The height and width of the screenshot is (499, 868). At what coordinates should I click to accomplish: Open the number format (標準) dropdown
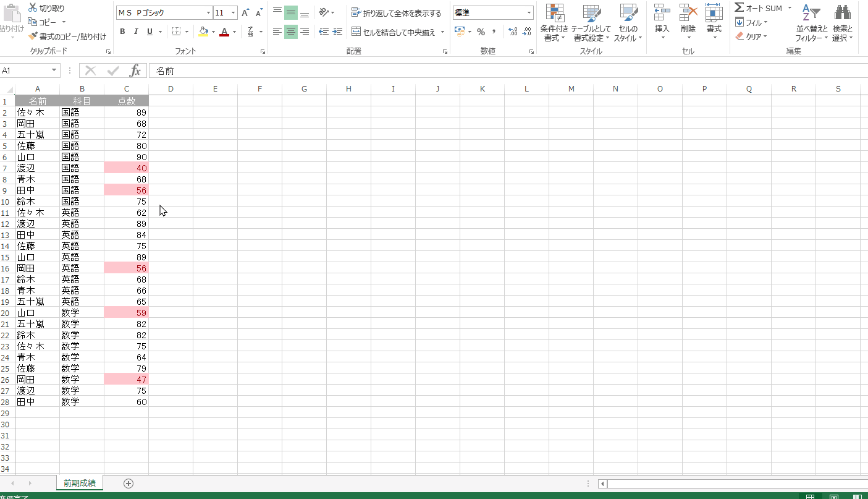point(529,13)
